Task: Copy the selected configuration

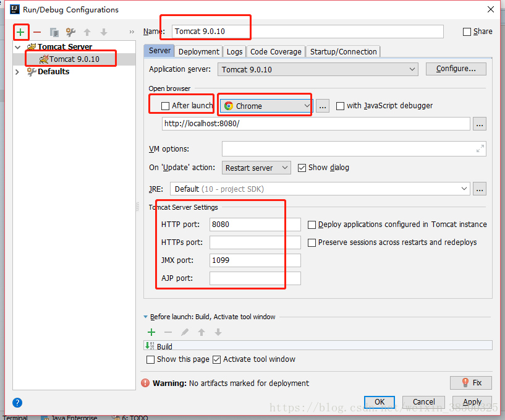Action: click(54, 32)
